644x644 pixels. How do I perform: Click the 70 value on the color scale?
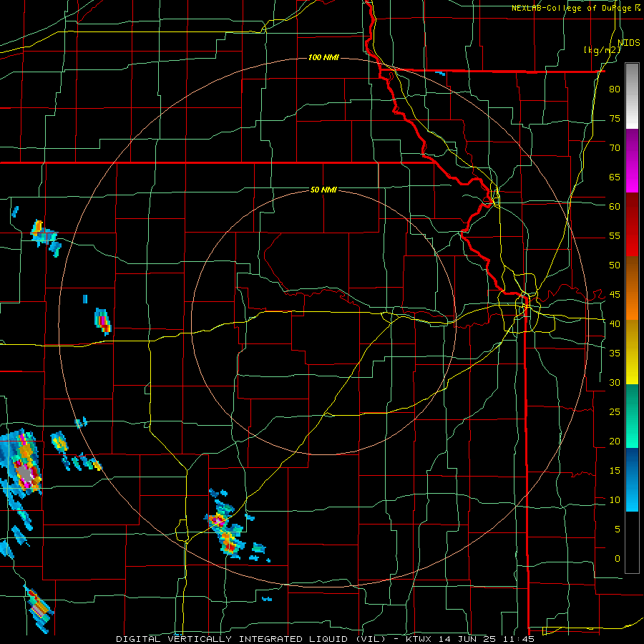pos(615,148)
